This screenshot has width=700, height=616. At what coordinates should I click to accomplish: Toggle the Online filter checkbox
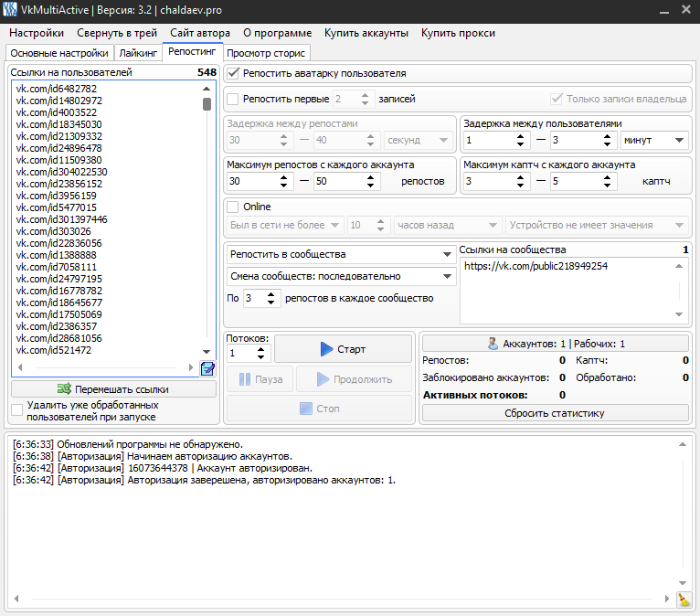coord(233,207)
